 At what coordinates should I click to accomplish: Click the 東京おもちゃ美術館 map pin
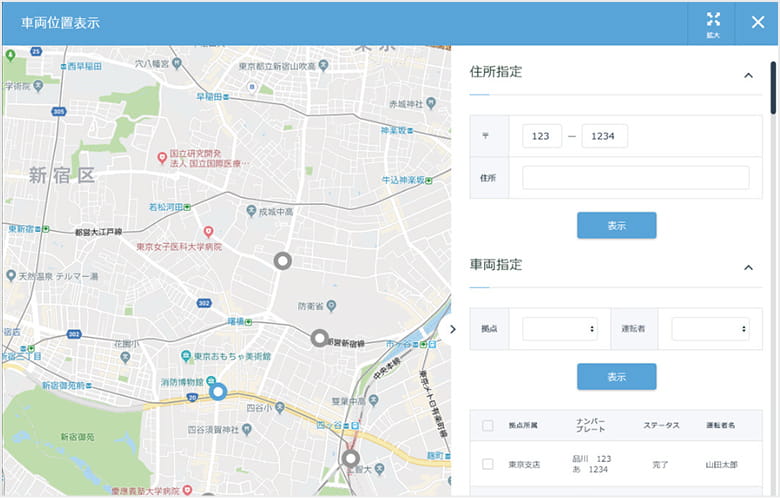pos(186,356)
